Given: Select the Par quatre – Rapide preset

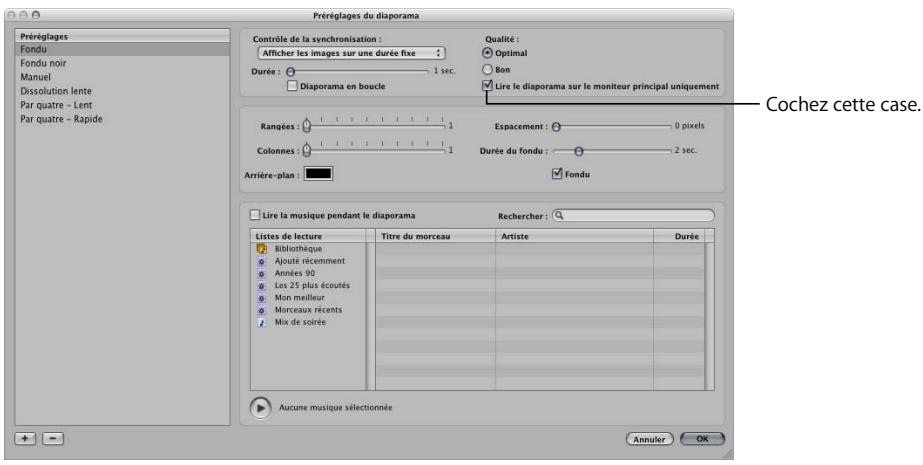Looking at the screenshot, I should [x=122, y=119].
